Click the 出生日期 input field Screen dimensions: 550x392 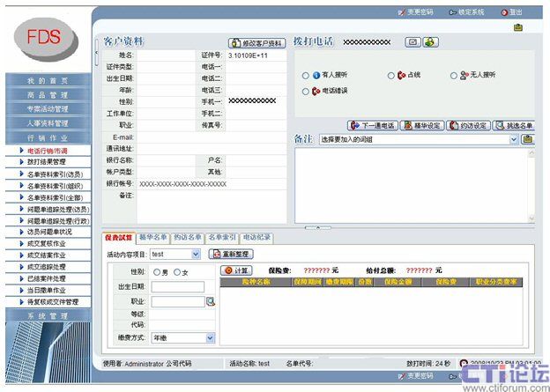[x=177, y=286]
